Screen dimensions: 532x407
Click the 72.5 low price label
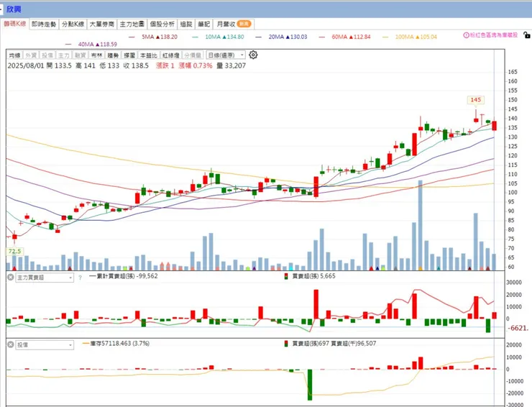[x=14, y=251]
